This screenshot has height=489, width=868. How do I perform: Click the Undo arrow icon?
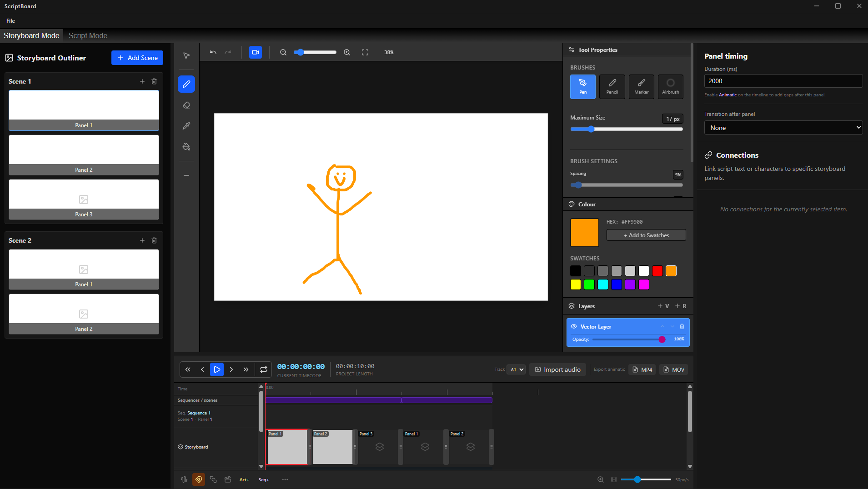213,52
